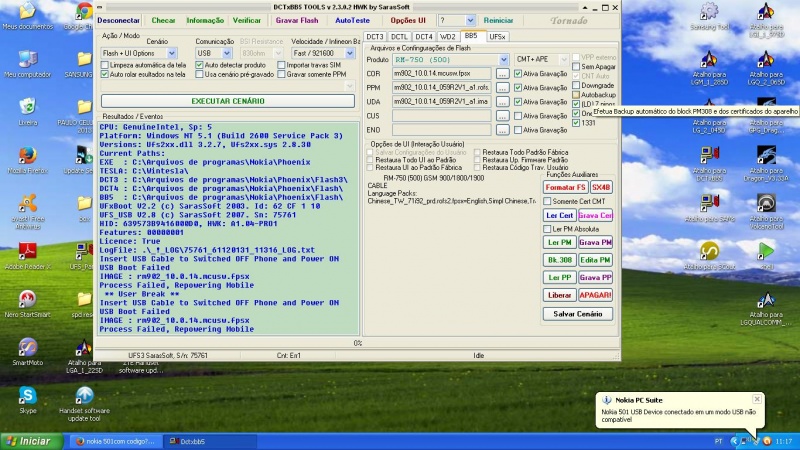The image size is (800, 450).
Task: Open SmartMoto desktop icon
Action: point(28,352)
